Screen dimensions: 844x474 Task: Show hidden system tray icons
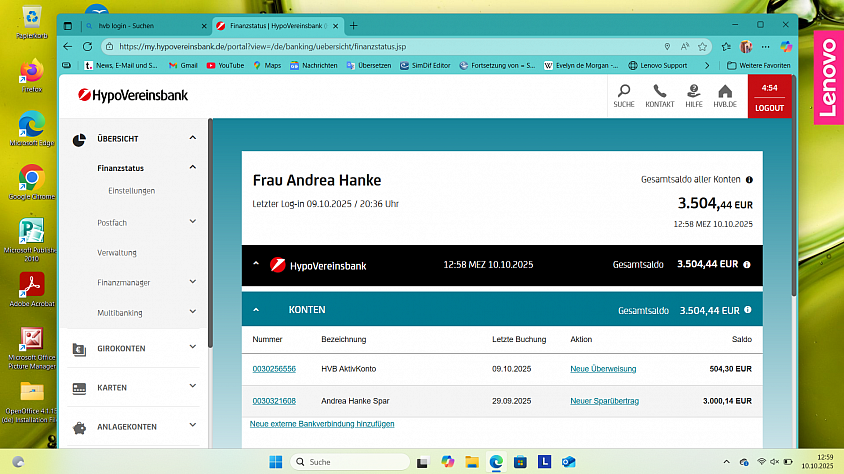pyautogui.click(x=726, y=462)
